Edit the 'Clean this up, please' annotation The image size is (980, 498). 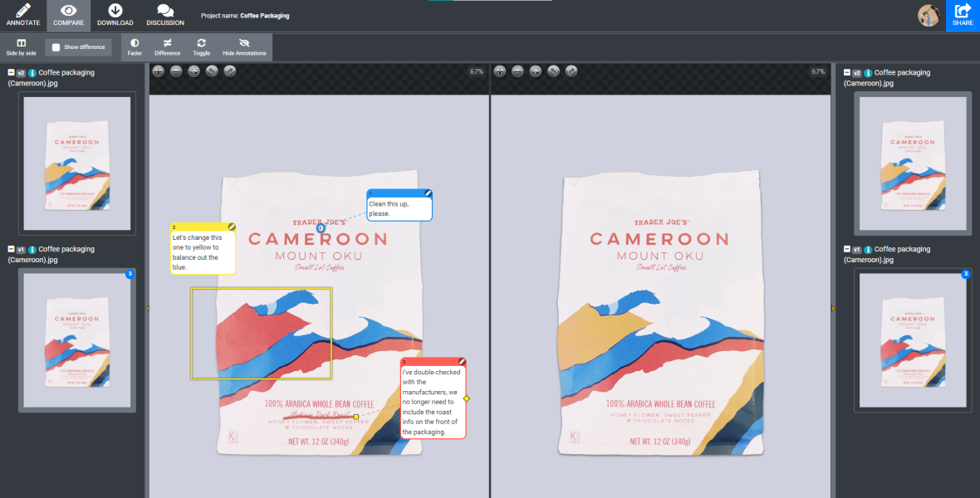coord(428,193)
